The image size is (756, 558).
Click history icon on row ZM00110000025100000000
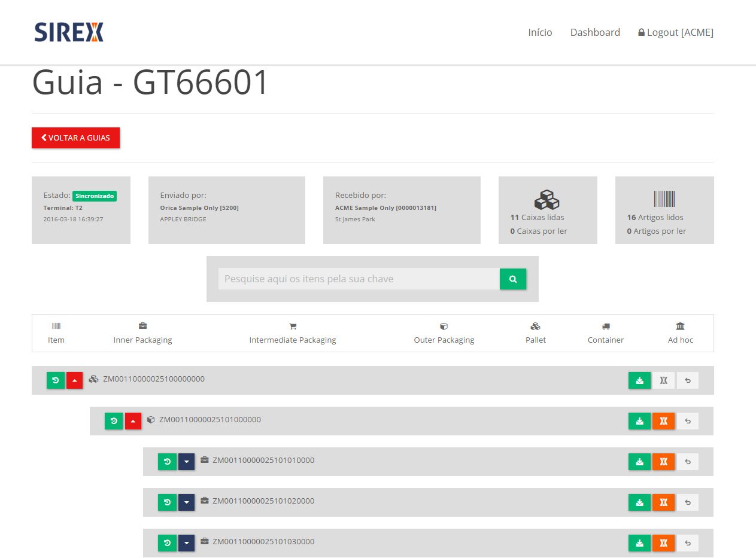point(56,380)
